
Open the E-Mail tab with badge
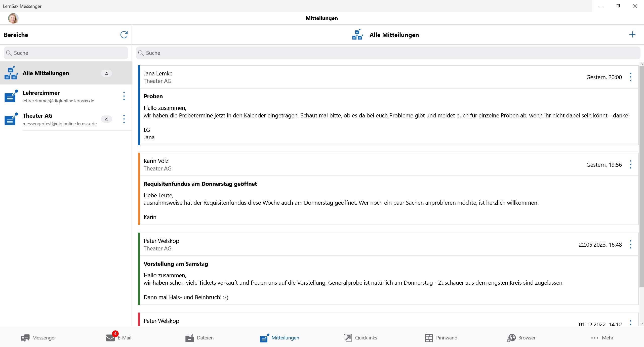coord(119,338)
